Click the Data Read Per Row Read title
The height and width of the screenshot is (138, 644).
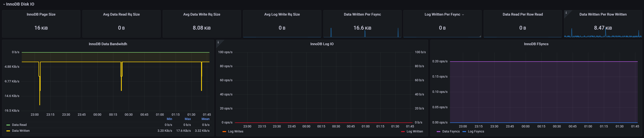[523, 15]
